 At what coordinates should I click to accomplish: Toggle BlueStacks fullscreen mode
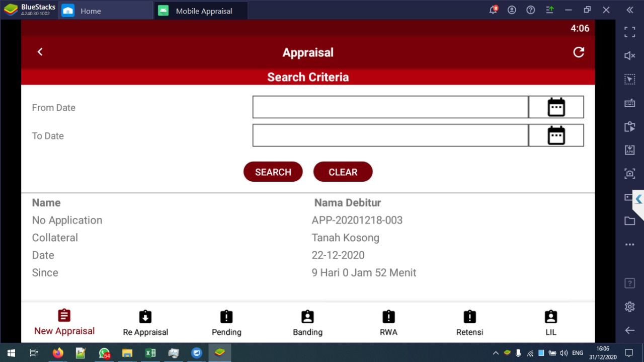629,32
